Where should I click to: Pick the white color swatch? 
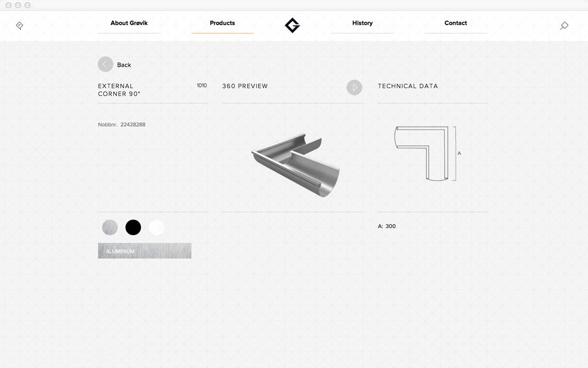(x=156, y=227)
